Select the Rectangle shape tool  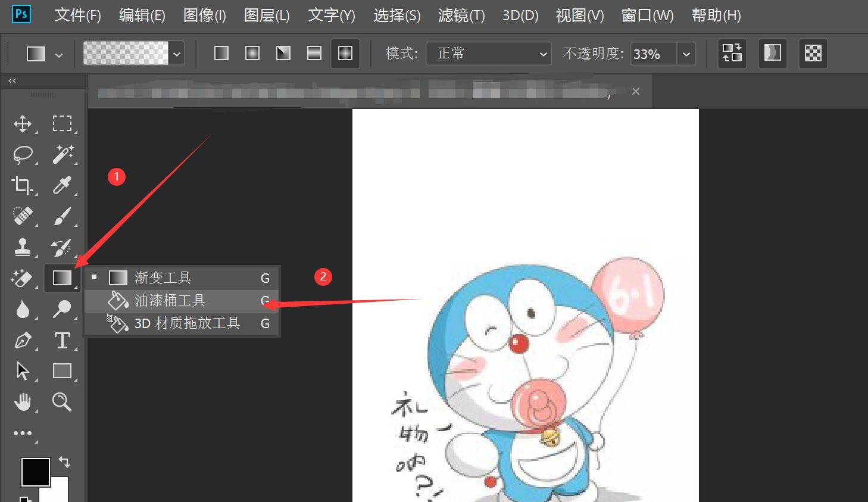pyautogui.click(x=62, y=371)
